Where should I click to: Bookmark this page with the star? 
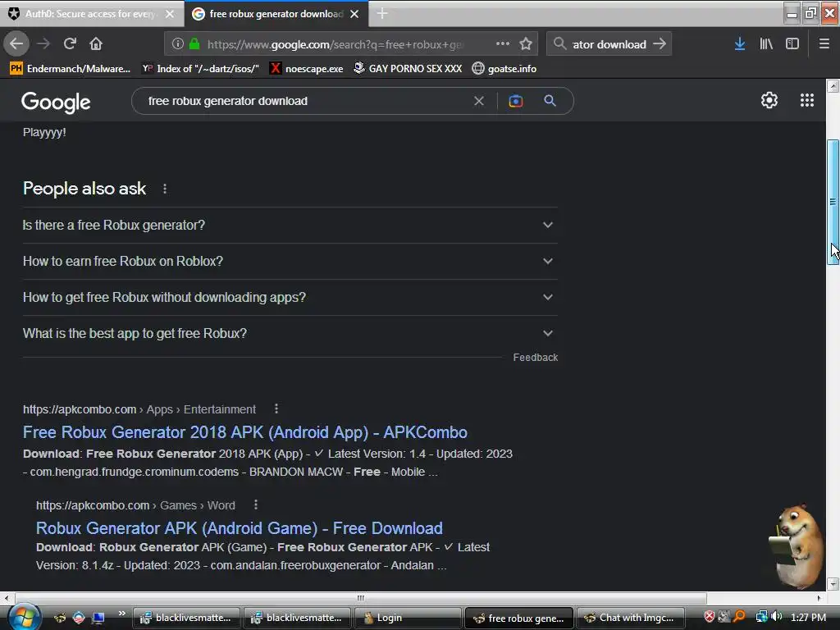[526, 43]
